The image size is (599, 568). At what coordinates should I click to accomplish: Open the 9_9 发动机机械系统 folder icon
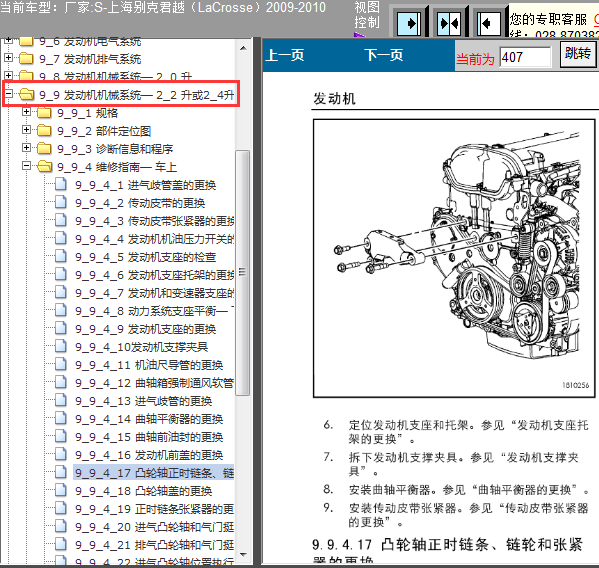tap(26, 94)
